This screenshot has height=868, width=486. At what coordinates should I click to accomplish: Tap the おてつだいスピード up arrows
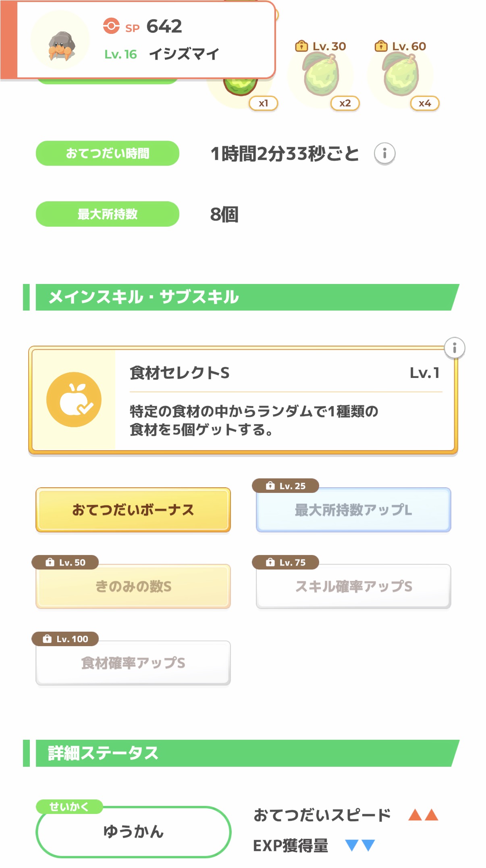click(423, 815)
